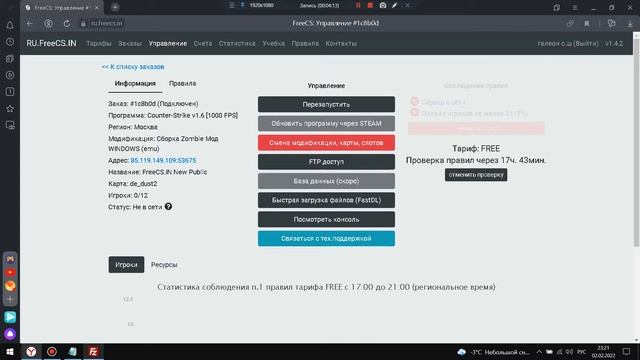The height and width of the screenshot is (360, 640).
Task: Open the bookmarks star in browser sidebar
Action: pos(10,109)
